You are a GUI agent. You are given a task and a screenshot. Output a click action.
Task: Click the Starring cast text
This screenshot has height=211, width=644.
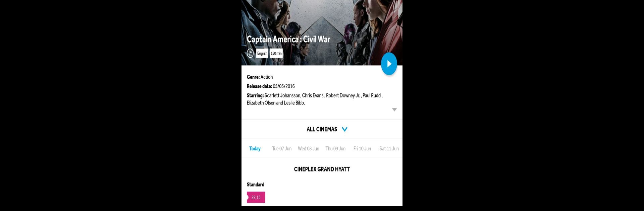315,99
